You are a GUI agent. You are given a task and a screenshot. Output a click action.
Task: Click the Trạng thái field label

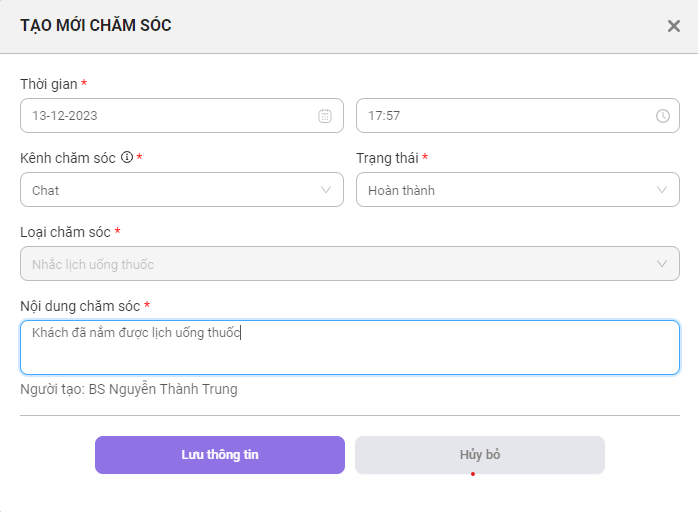click(387, 158)
